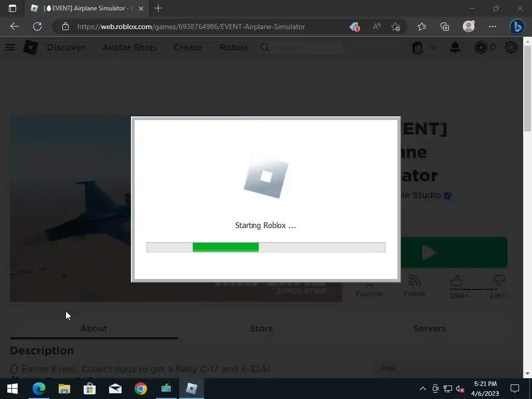Close the Airplane Simulator tab
The width and height of the screenshot is (532, 399).
click(141, 8)
